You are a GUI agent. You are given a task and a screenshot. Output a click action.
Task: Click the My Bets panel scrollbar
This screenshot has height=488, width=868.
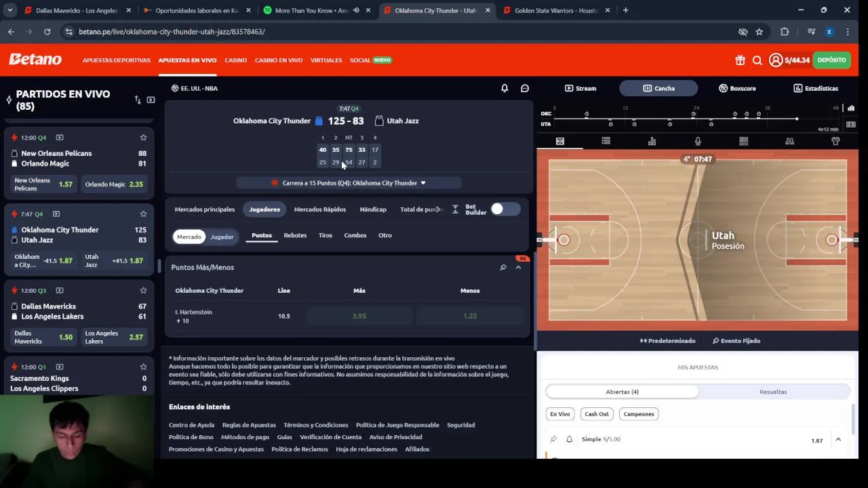tap(854, 420)
